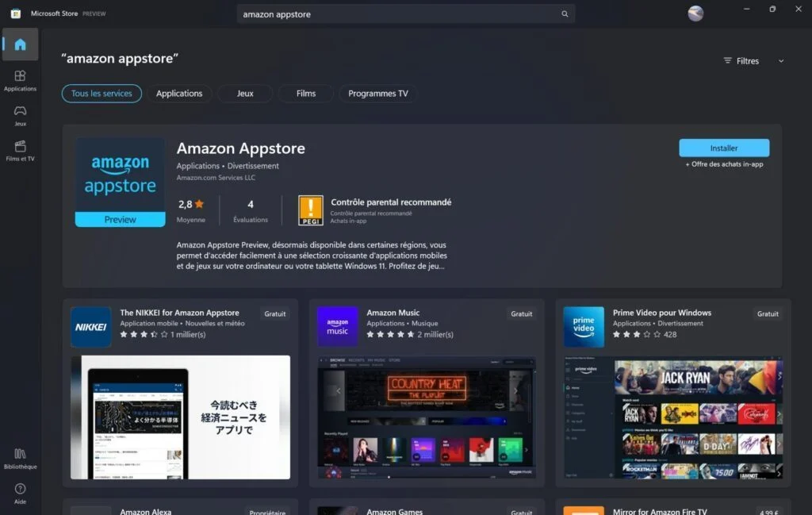Screen dimensions: 812x515
Task: Open the Bibliothèque library
Action: 20,459
